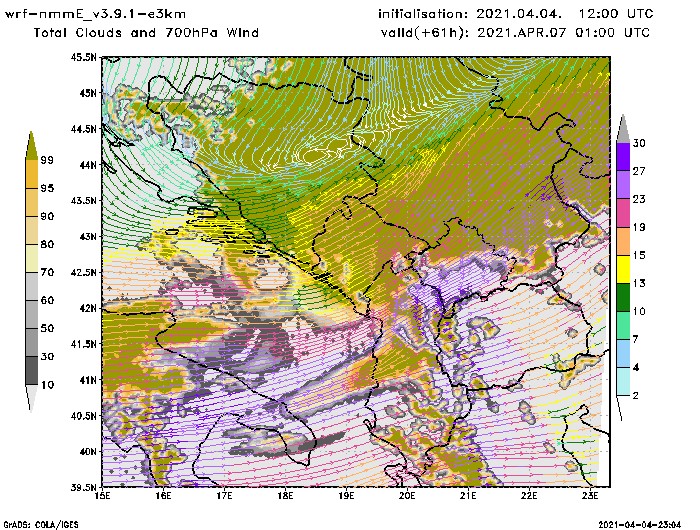Click the 20E longitude label
This screenshot has height=530, width=700.
(407, 496)
